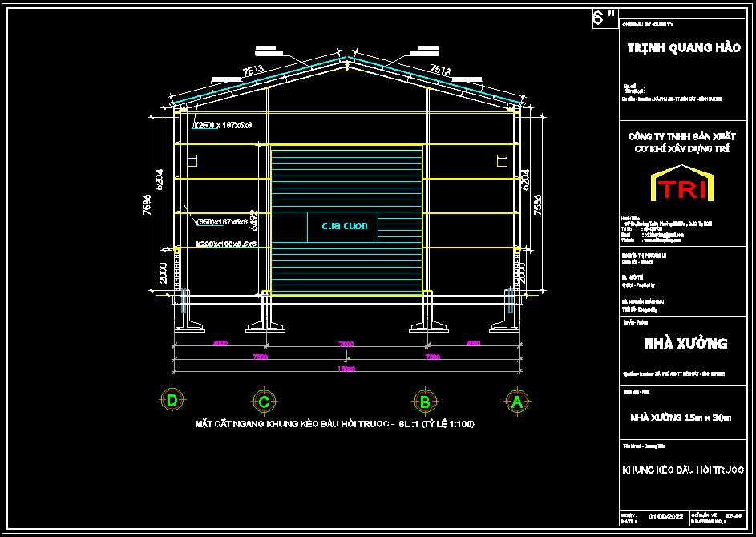Click the grid axis bubble D
The image size is (756, 537).
[172, 400]
